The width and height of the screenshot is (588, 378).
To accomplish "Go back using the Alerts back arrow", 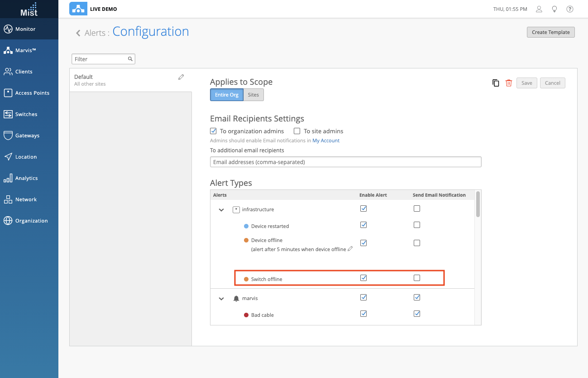I will click(x=78, y=33).
